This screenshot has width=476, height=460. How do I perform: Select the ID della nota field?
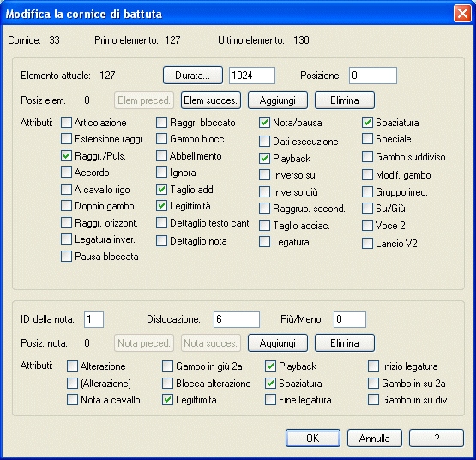click(x=93, y=319)
